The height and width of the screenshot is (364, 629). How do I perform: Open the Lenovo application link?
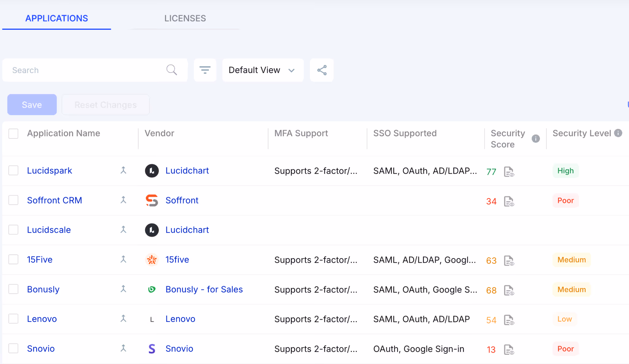pyautogui.click(x=42, y=319)
